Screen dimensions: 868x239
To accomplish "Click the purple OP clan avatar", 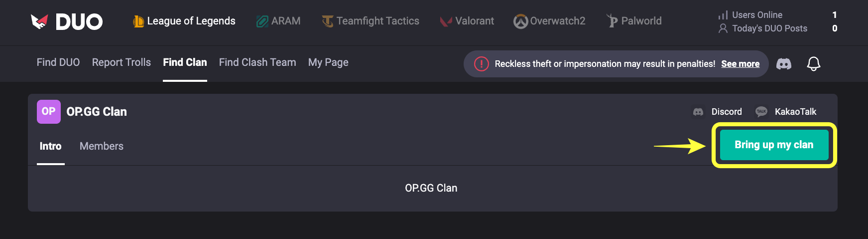I will point(49,112).
